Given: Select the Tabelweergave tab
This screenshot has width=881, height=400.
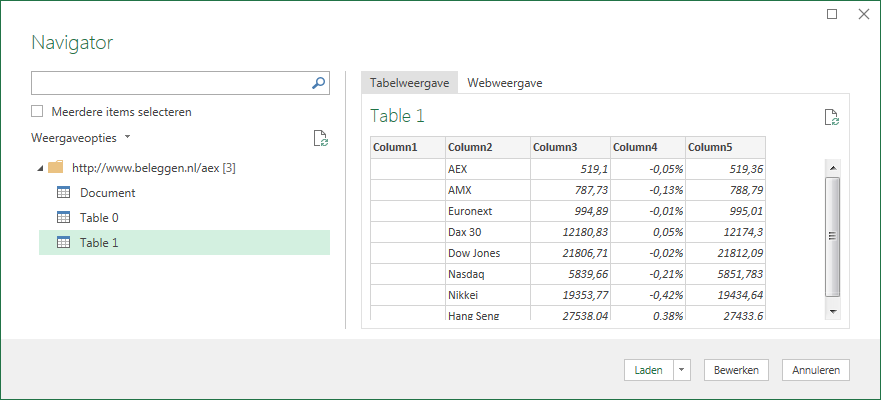Looking at the screenshot, I should tap(409, 83).
